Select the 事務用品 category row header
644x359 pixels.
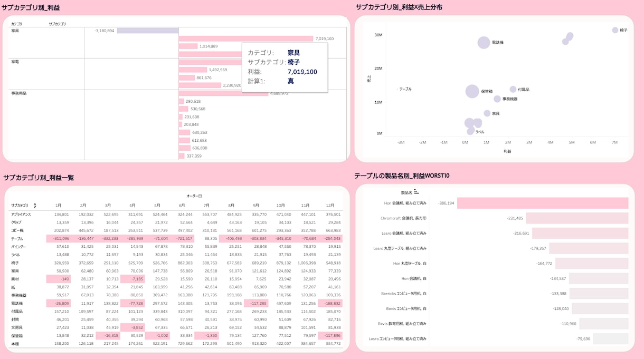point(18,93)
